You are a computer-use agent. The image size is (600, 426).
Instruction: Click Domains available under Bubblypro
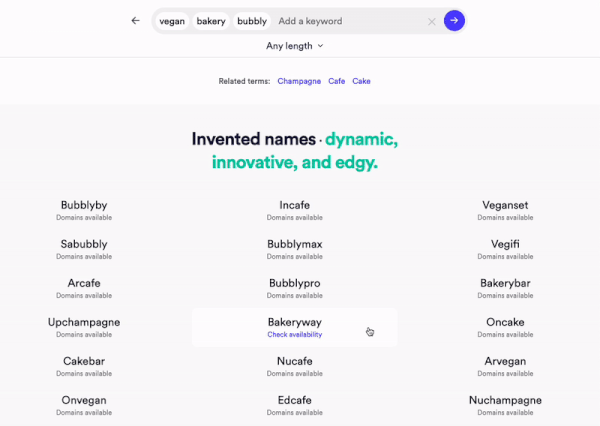pos(295,295)
